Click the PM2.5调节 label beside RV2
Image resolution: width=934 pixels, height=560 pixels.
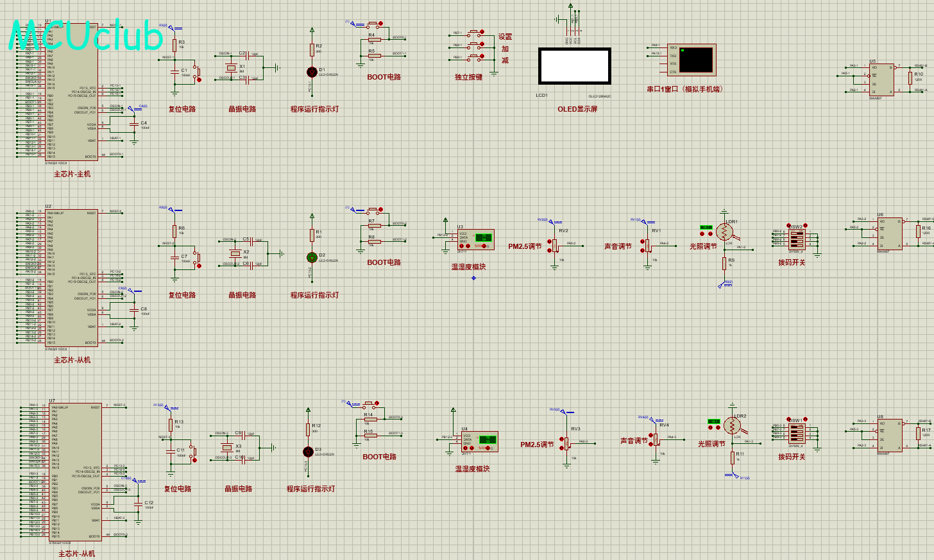525,246
